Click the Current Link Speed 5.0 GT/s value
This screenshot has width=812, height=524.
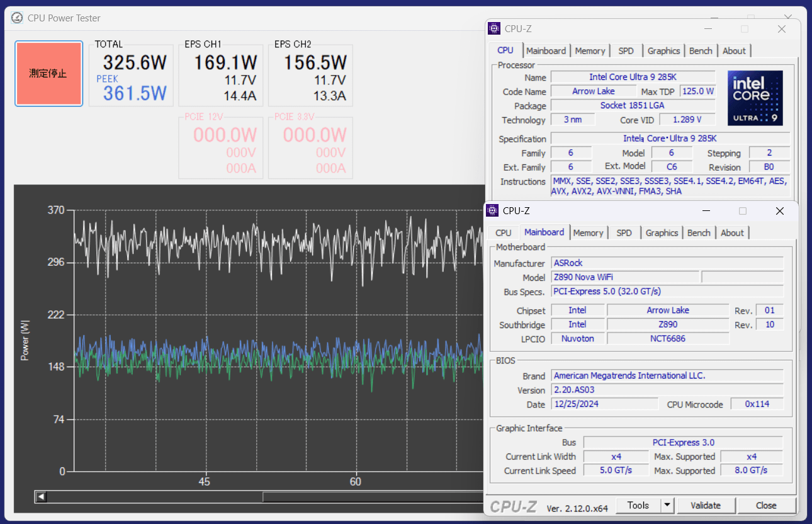point(616,470)
